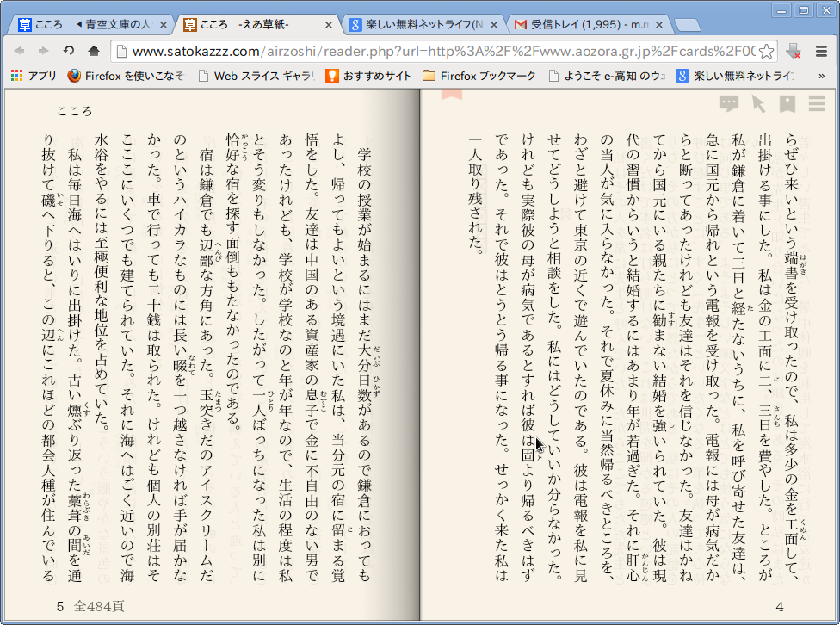Click the browser back arrow
This screenshot has height=625, width=840.
(x=19, y=51)
